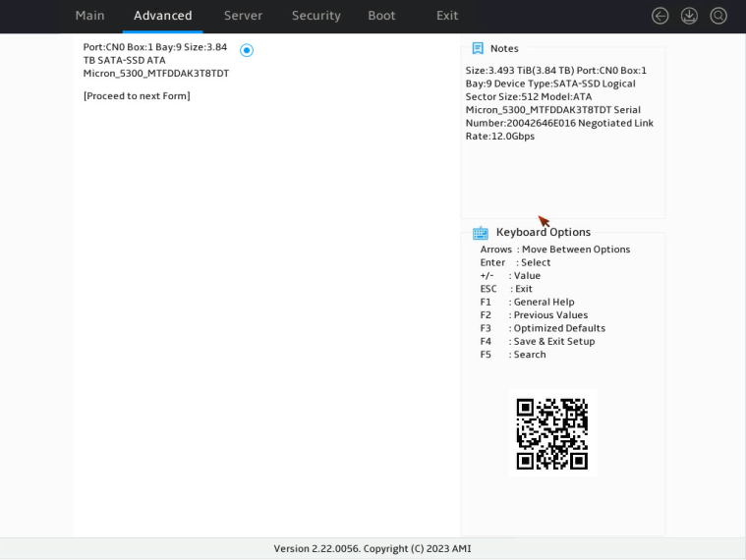Click the save download icon
Image resolution: width=746 pixels, height=560 pixels.
[689, 16]
